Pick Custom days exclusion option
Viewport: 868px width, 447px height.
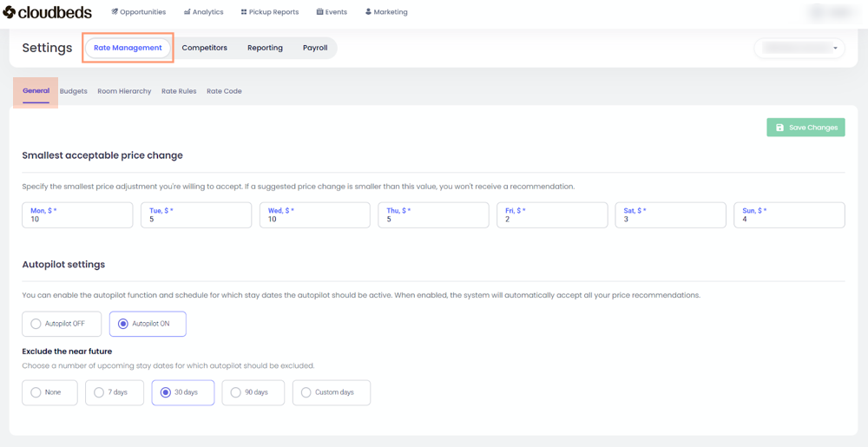click(x=306, y=392)
